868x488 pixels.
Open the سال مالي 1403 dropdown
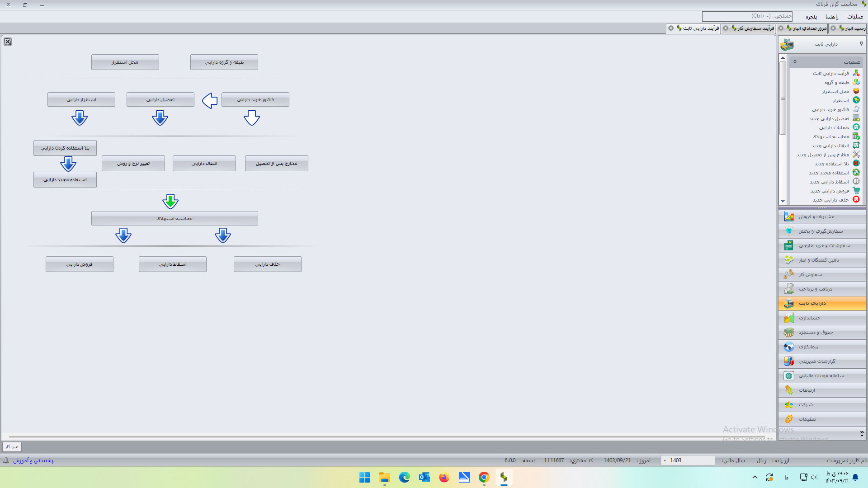665,460
